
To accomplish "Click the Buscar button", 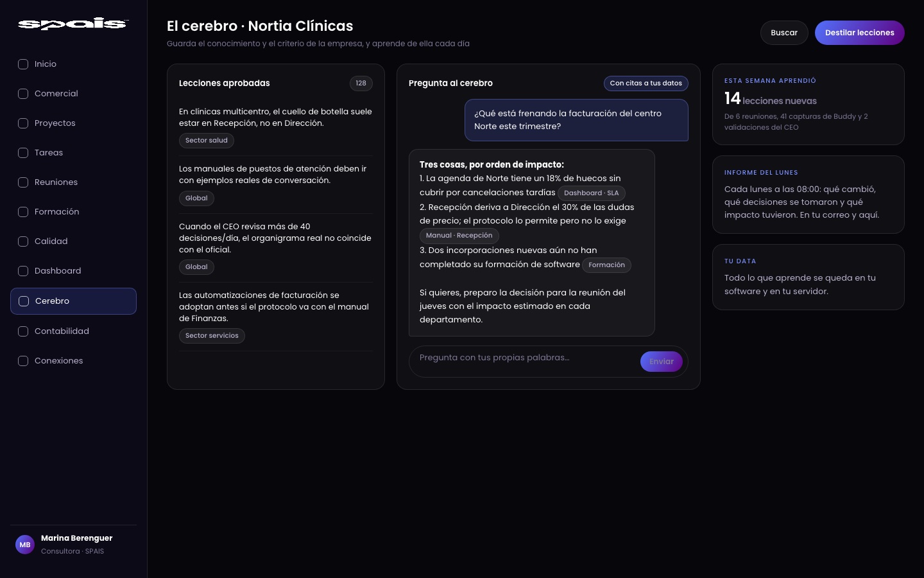I will click(x=784, y=33).
